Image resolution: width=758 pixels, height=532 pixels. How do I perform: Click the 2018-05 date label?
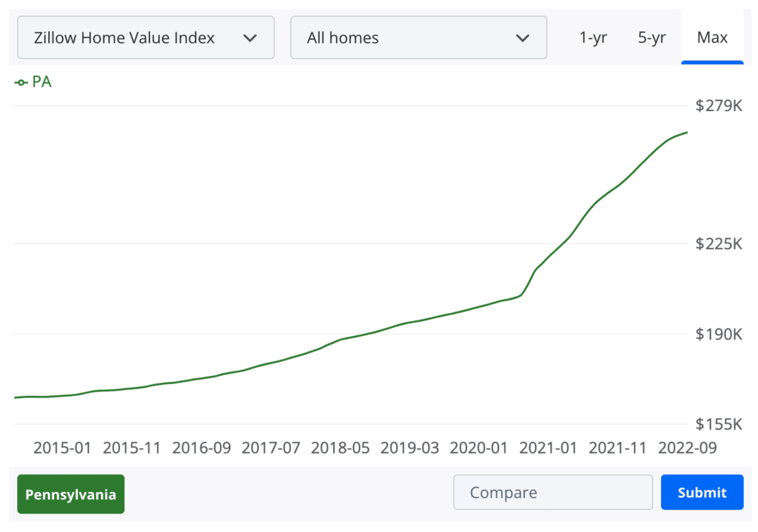(x=341, y=448)
